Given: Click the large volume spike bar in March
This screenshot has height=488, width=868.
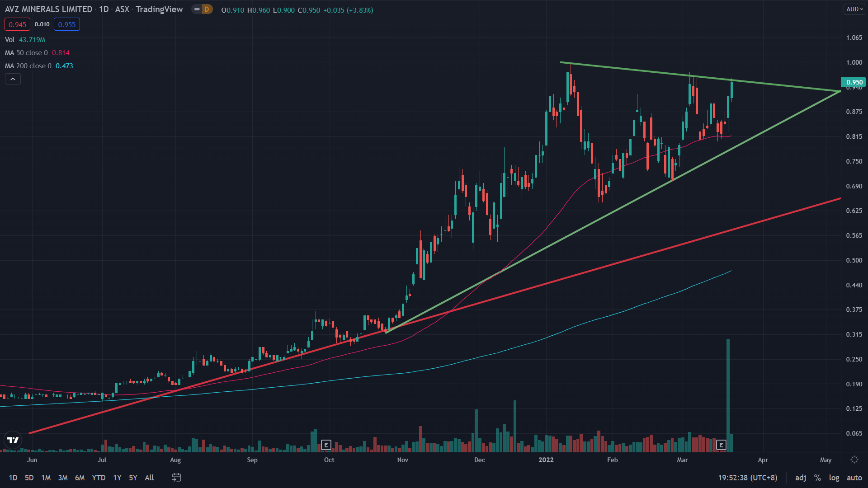Looking at the screenshot, I should pos(728,395).
